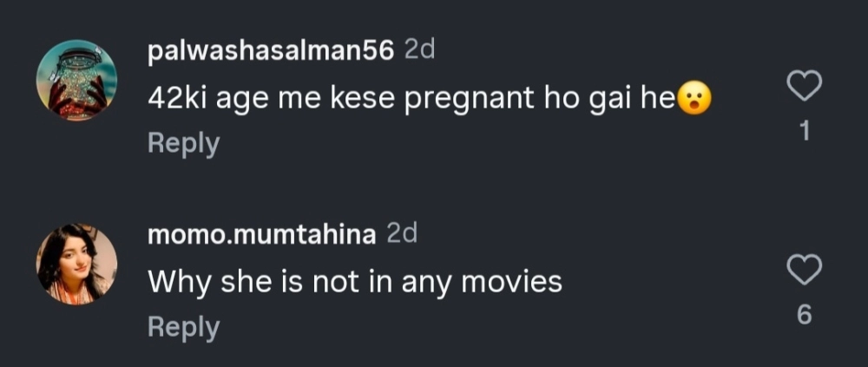
Task: Visit the palwashasalman56 username link
Action: (x=271, y=52)
